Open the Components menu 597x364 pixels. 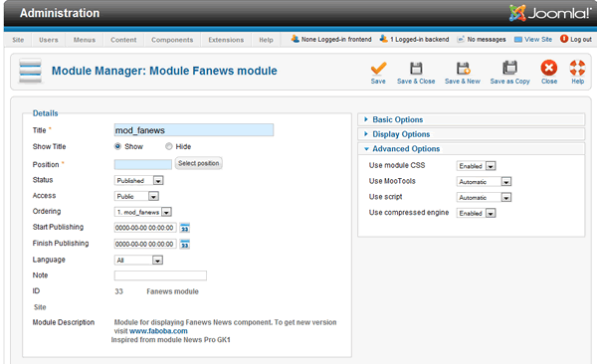tap(172, 40)
